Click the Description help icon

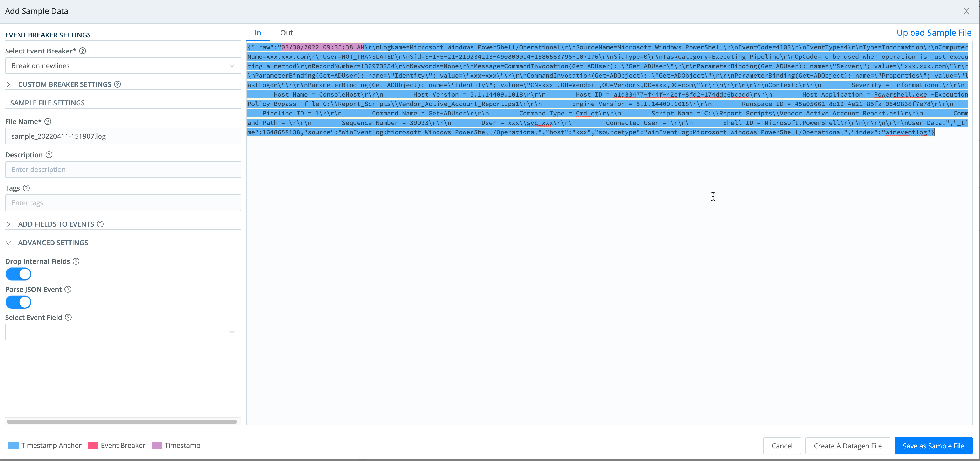(x=49, y=155)
